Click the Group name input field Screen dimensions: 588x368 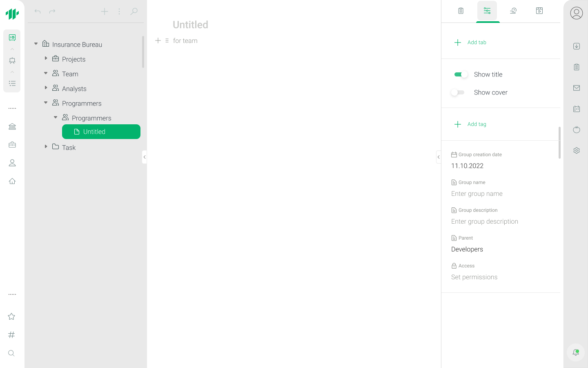click(477, 194)
